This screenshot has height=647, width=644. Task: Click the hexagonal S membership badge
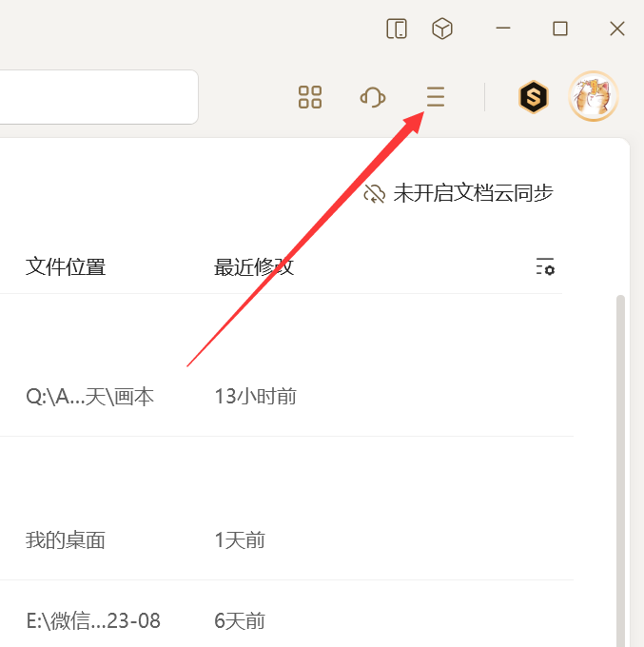(x=534, y=97)
